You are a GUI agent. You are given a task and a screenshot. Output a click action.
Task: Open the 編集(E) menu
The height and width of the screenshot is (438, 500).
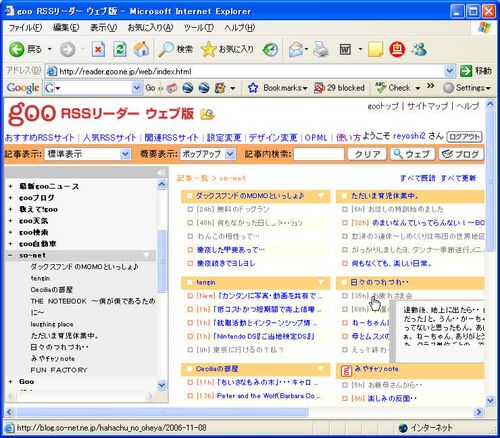(x=66, y=28)
